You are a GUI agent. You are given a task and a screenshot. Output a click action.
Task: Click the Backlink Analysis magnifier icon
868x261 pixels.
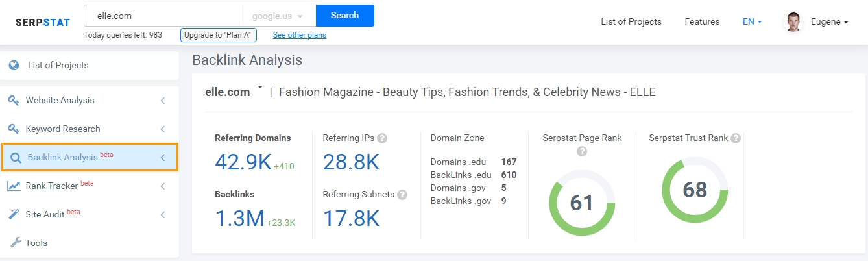(15, 157)
